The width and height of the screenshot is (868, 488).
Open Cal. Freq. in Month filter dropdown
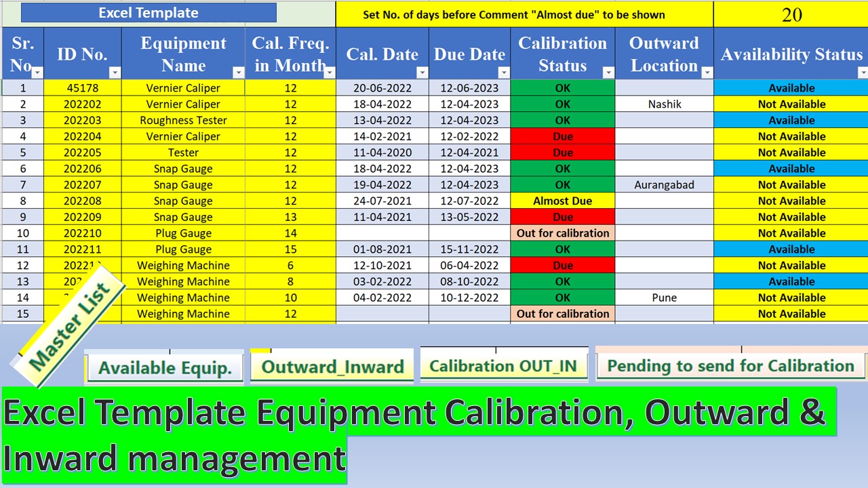pyautogui.click(x=330, y=73)
